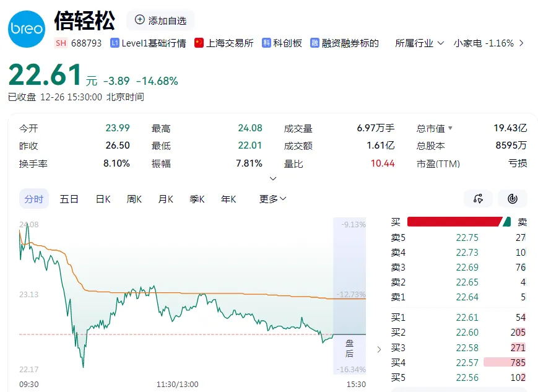Screen dimensions: 538x392
Task: Open the 更多 chart period dropdown
Action: coord(273,199)
